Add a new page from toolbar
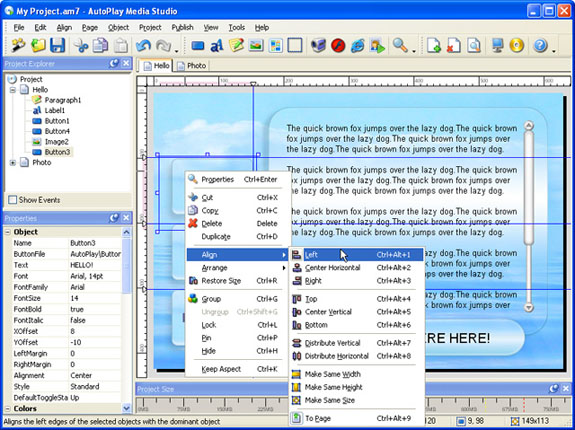575x430 pixels. pos(434,46)
